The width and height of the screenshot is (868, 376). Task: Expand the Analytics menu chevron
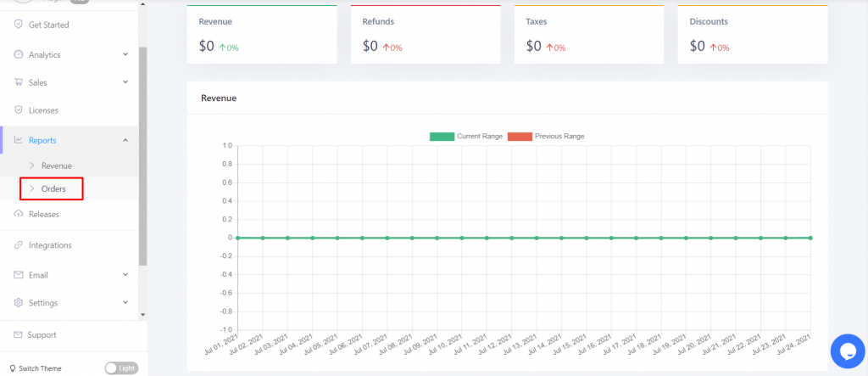125,54
